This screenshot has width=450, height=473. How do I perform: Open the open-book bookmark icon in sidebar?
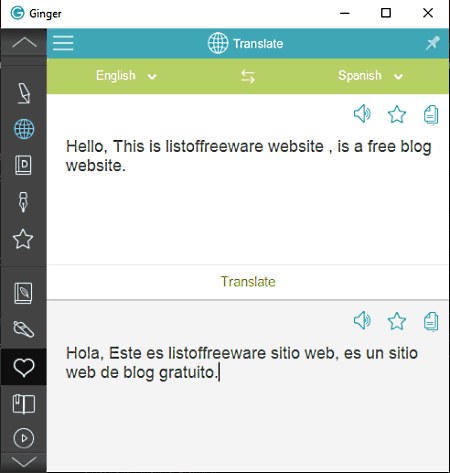[24, 404]
